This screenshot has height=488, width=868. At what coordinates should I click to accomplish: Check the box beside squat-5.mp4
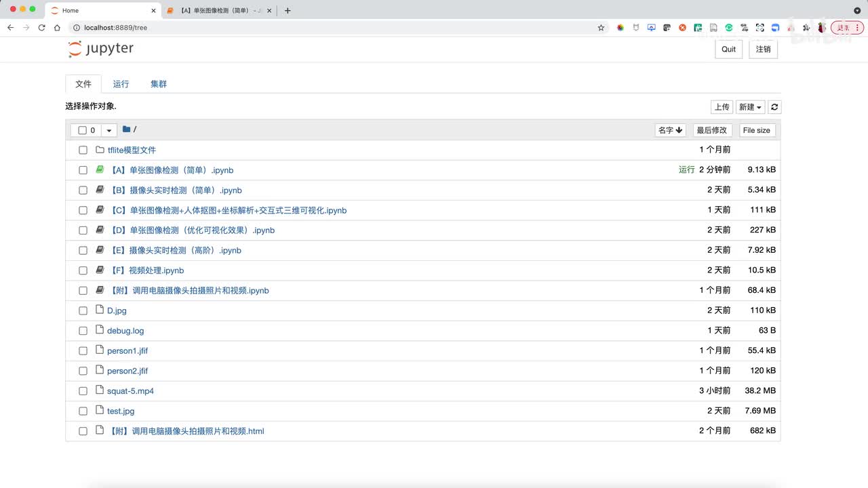(83, 391)
